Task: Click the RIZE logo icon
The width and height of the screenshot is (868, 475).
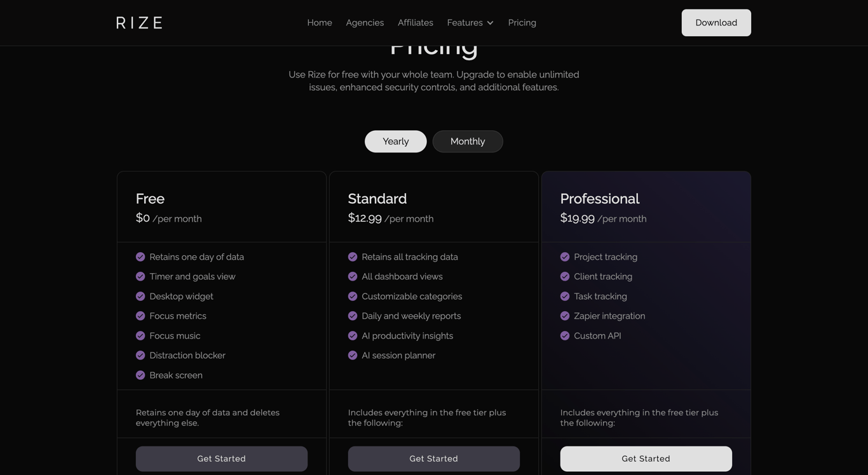Action: 139,22
